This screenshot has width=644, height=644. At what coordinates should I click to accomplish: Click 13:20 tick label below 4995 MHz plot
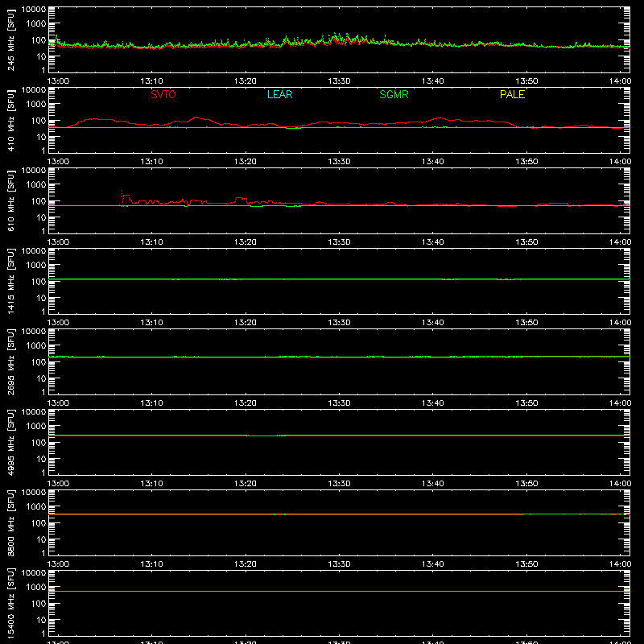click(x=246, y=484)
